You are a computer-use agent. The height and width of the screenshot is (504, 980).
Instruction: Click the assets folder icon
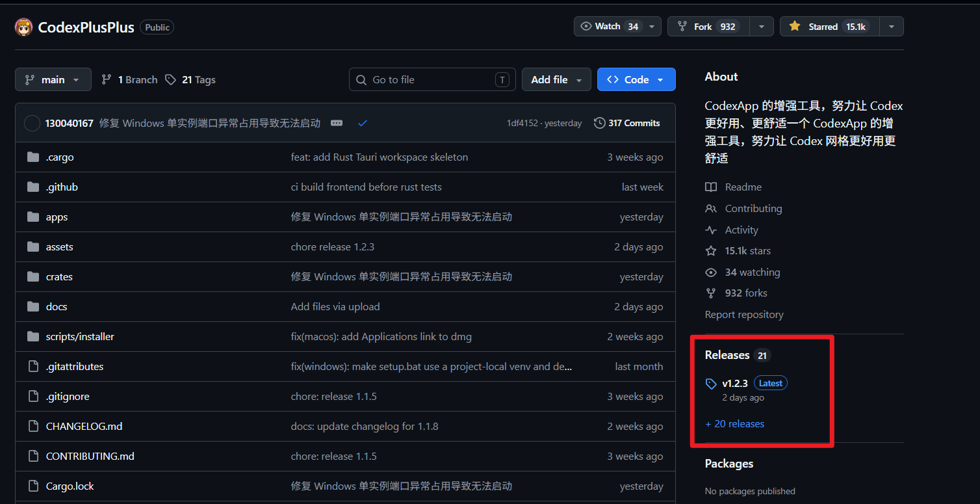(33, 247)
